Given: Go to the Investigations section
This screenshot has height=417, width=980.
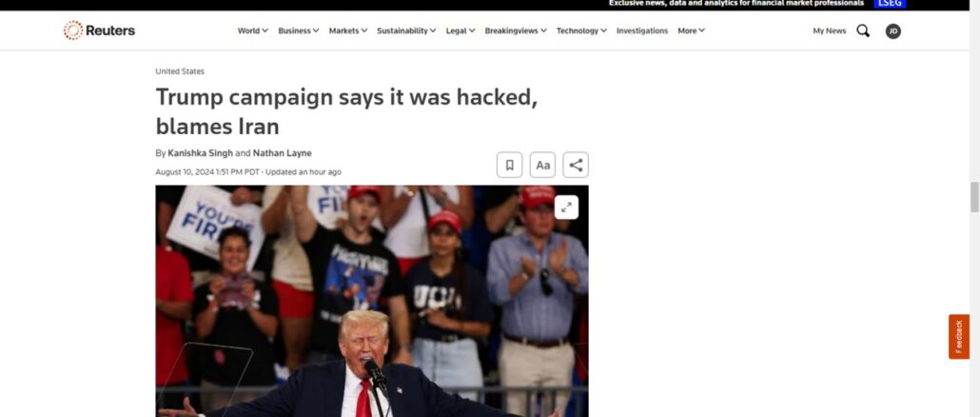Looking at the screenshot, I should pyautogui.click(x=642, y=30).
